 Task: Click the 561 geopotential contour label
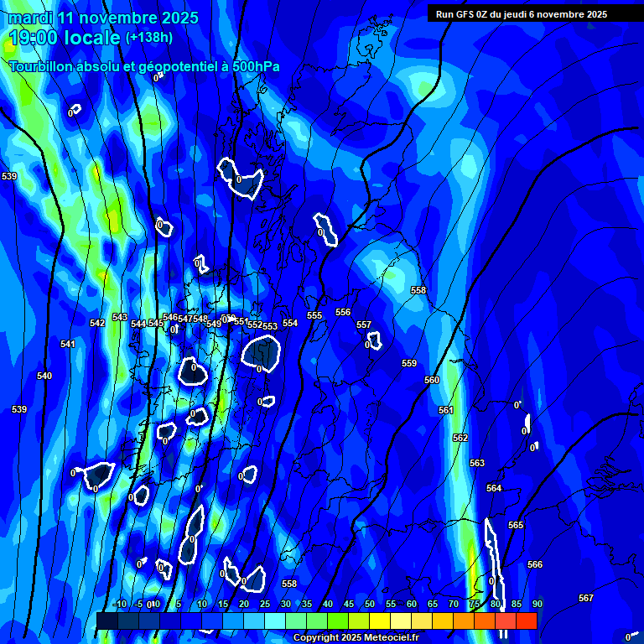point(446,410)
